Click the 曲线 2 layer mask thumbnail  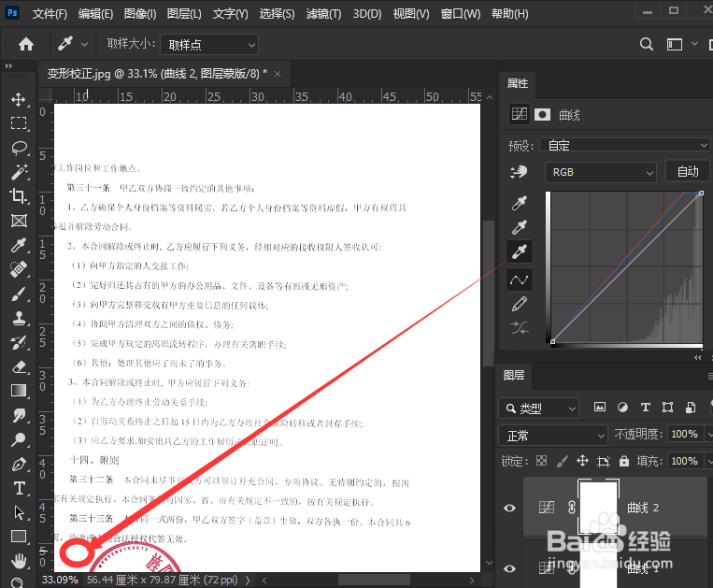598,506
